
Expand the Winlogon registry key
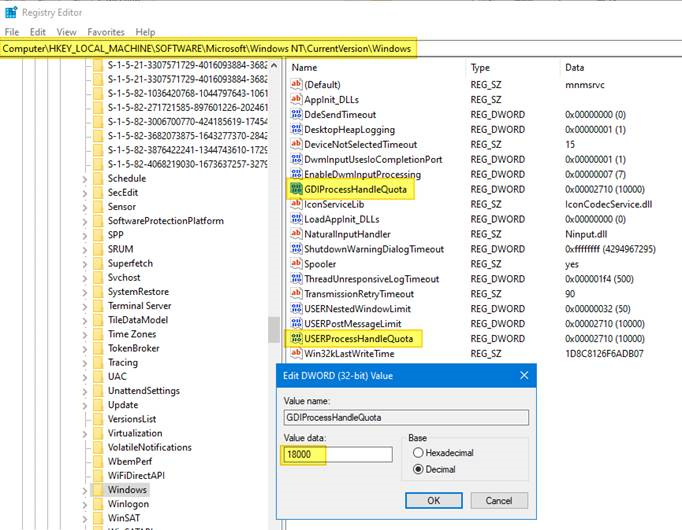click(x=84, y=504)
